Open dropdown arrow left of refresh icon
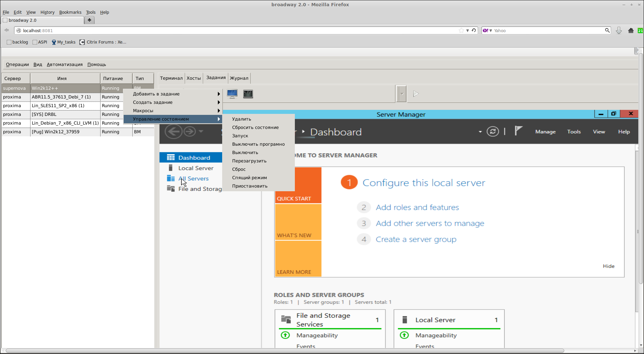The width and height of the screenshot is (644, 354). [x=480, y=132]
